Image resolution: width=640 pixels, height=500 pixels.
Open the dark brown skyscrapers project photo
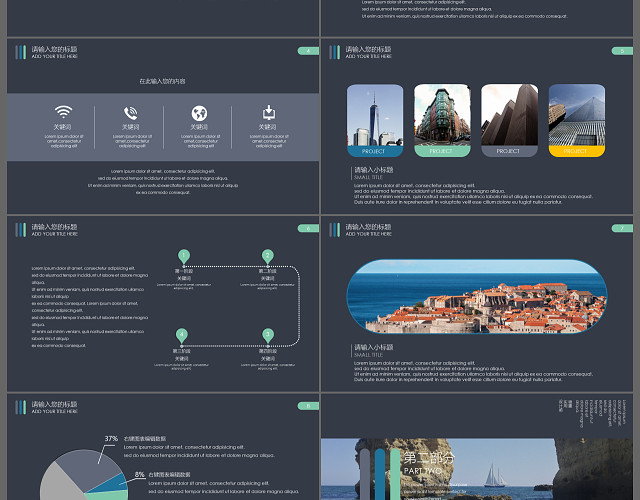[509, 115]
